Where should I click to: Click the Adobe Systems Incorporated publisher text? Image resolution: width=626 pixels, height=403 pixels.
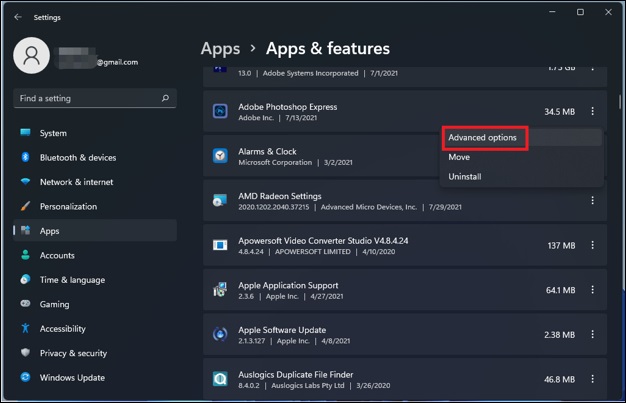(x=310, y=73)
